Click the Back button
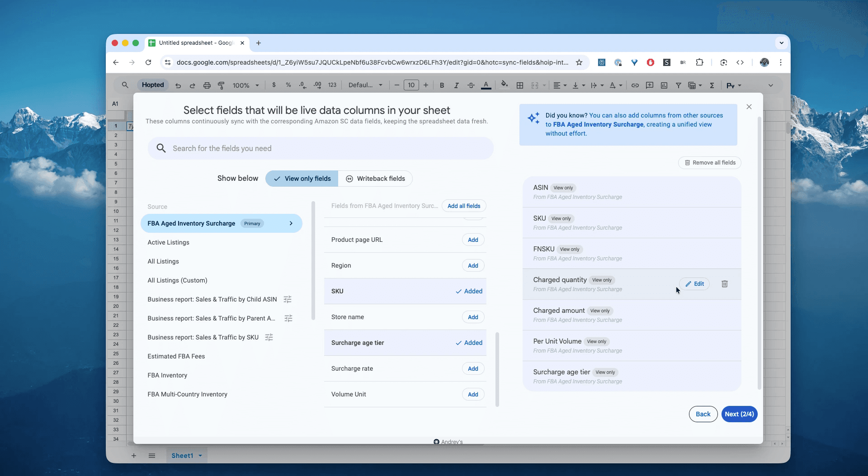The width and height of the screenshot is (868, 476). [703, 414]
